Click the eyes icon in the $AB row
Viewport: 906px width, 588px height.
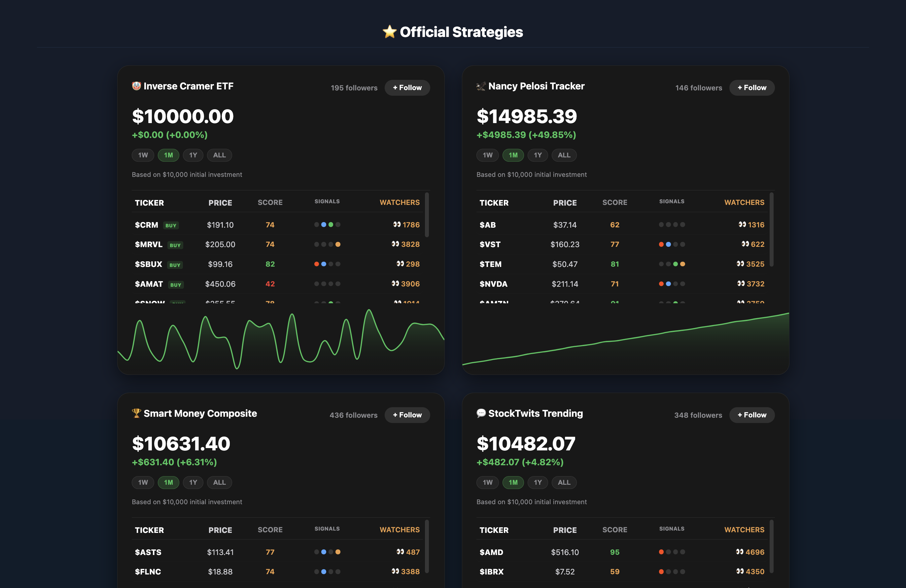(742, 224)
